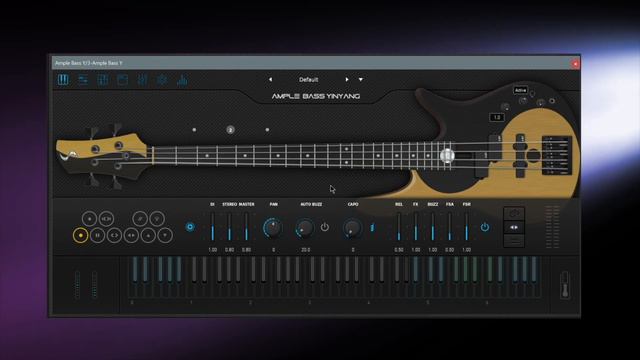Adjust the FSR slider
640x360 pixels.
point(467,227)
